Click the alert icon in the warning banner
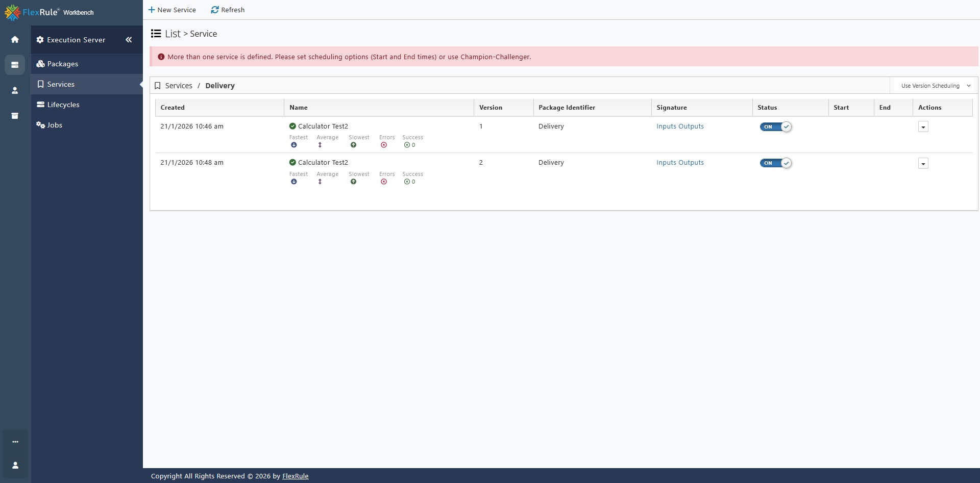The height and width of the screenshot is (483, 980). [x=161, y=57]
